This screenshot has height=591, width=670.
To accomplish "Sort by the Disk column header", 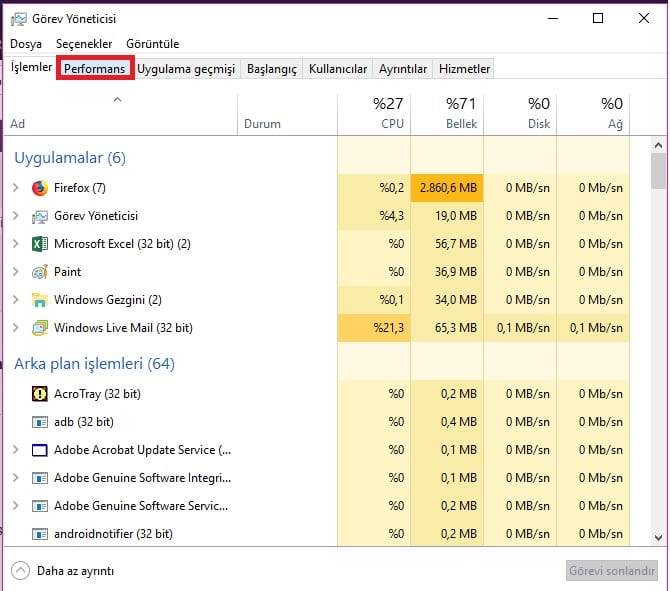I will tap(520, 115).
